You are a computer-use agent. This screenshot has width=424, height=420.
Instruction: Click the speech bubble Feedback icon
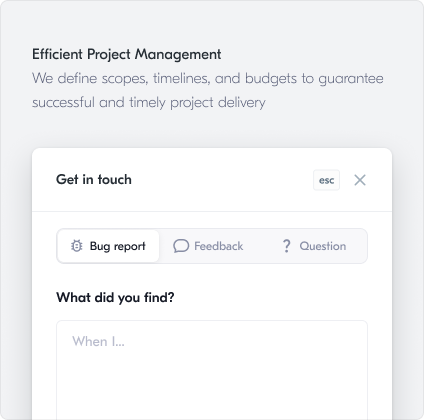(x=181, y=246)
